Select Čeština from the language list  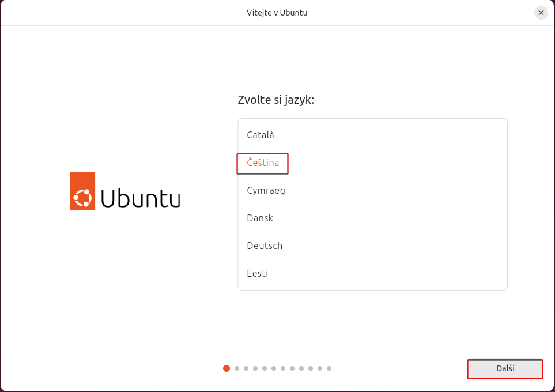click(262, 163)
